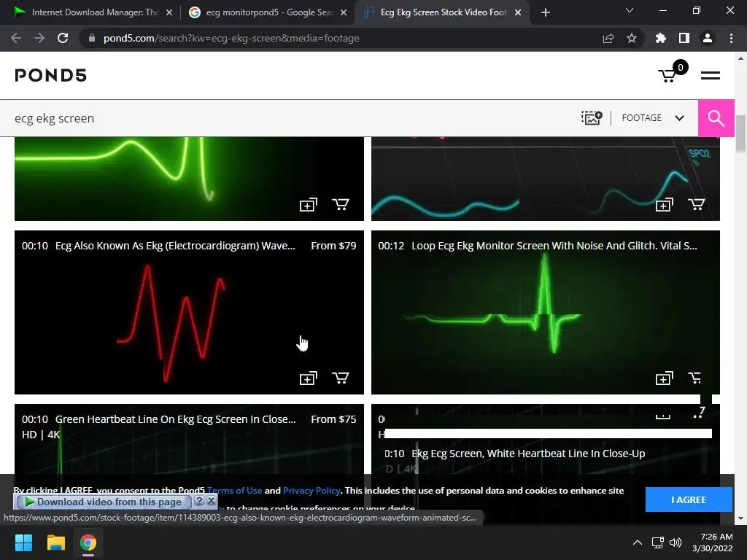Open IDM download panel help icon
This screenshot has height=560, width=747.
pos(200,501)
